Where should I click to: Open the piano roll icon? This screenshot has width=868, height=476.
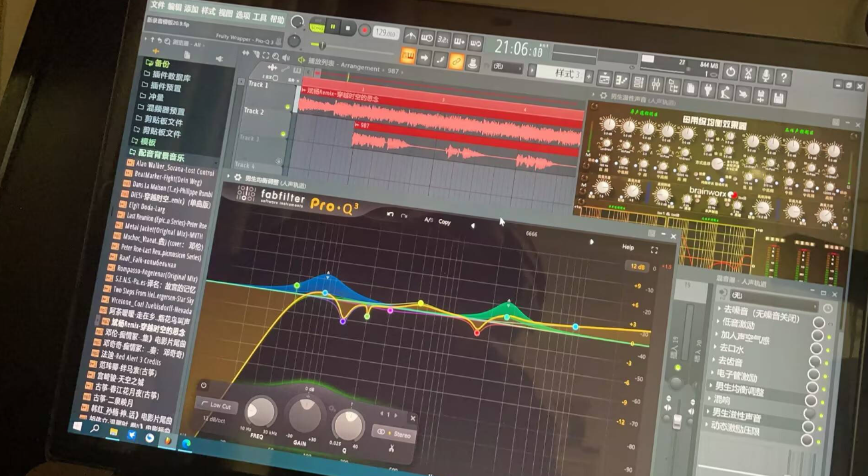pyautogui.click(x=622, y=81)
